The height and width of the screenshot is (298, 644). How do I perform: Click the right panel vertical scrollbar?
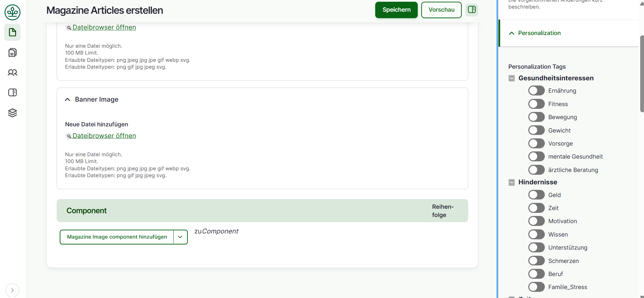click(642, 74)
